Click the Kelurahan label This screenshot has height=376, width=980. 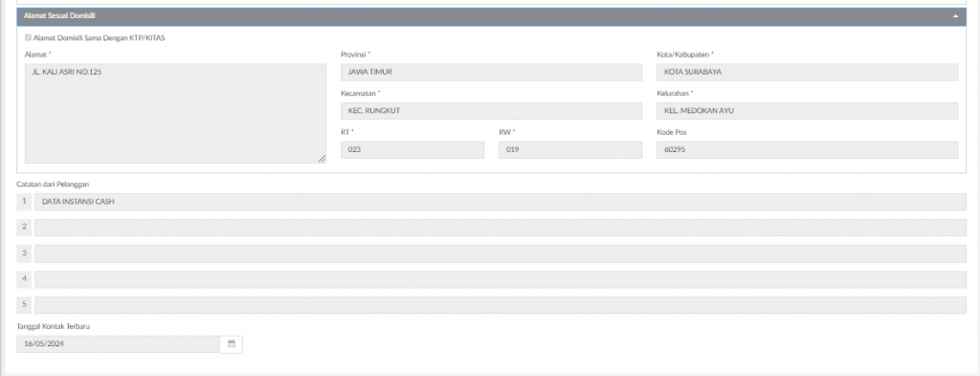674,93
